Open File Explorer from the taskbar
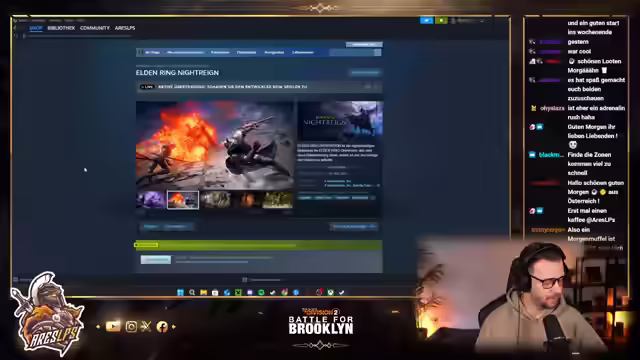This screenshot has width=640, height=360. tap(203, 292)
